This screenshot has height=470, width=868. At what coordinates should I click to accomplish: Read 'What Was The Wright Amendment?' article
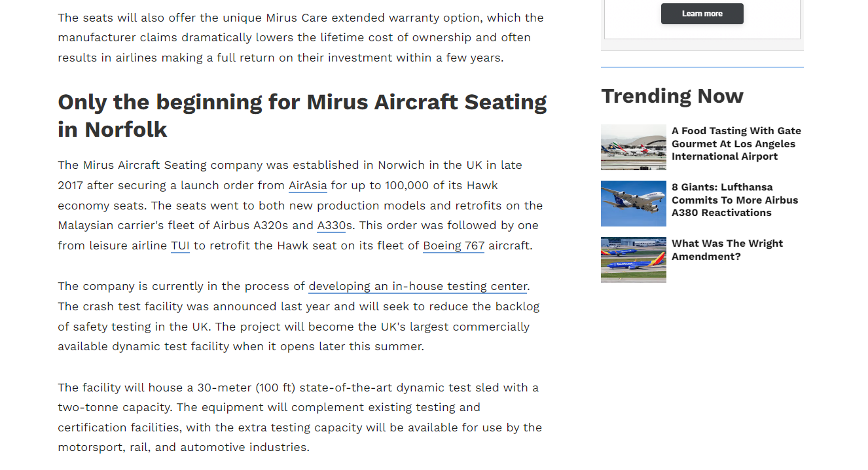(x=727, y=250)
